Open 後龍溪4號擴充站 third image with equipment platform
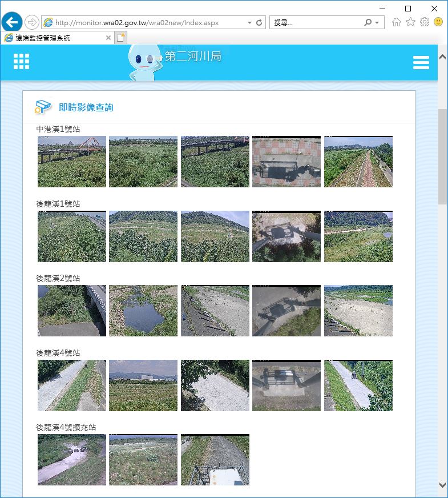Screen dimensions: 448x498 (215, 460)
